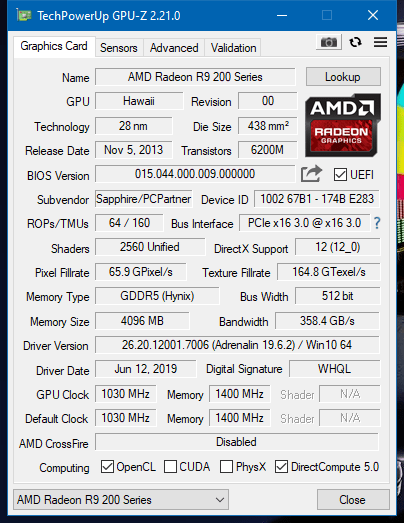
Task: Switch to the Sensors tab
Action: click(119, 48)
